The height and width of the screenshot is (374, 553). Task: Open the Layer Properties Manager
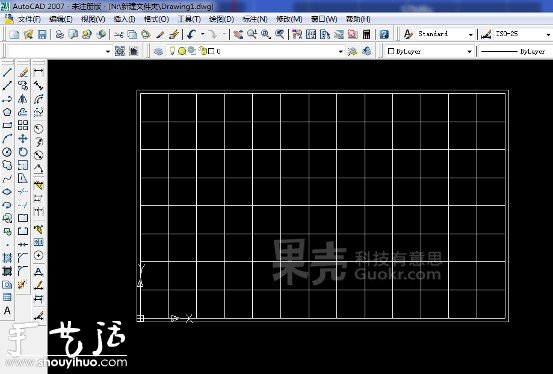pyautogui.click(x=158, y=52)
